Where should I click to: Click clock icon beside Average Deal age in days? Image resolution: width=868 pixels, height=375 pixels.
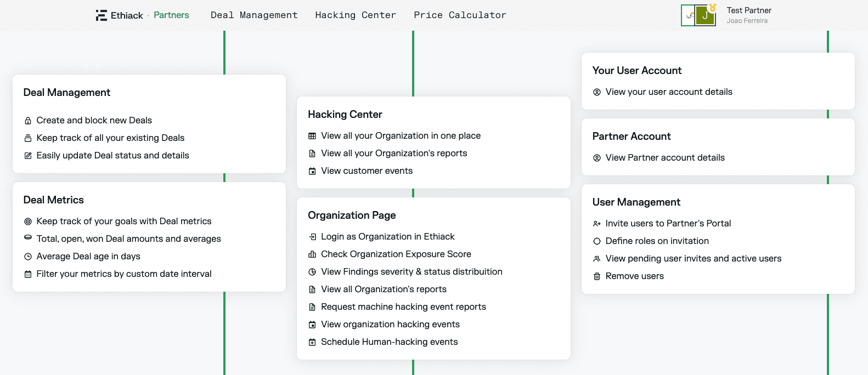28,257
